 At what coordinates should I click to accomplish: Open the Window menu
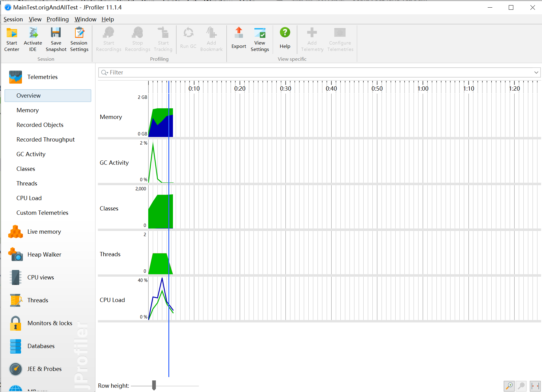pos(85,19)
